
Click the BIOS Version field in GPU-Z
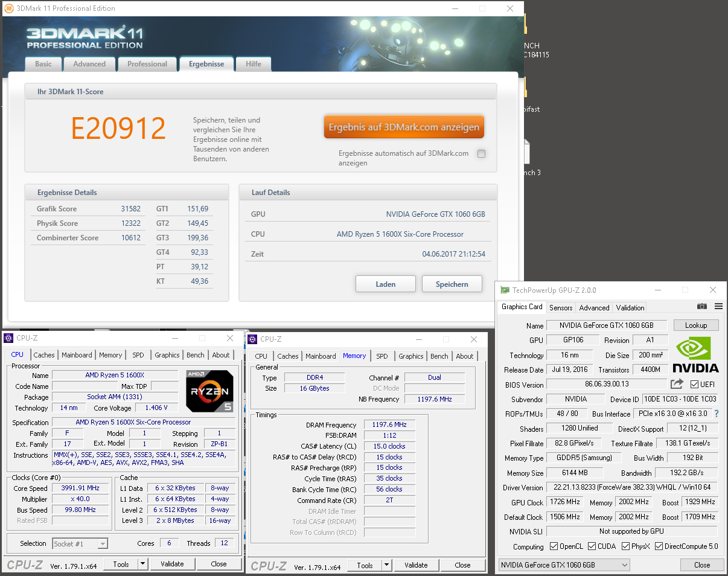click(607, 385)
